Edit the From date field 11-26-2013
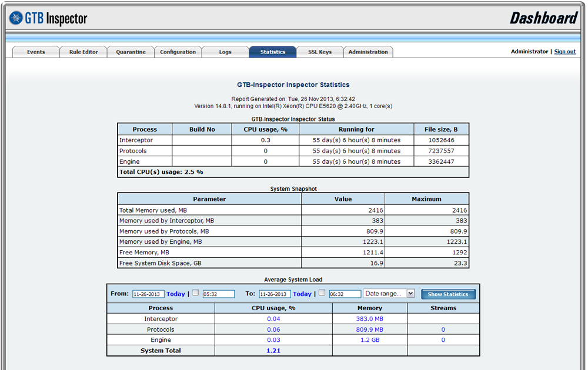588x370 pixels. coord(148,294)
